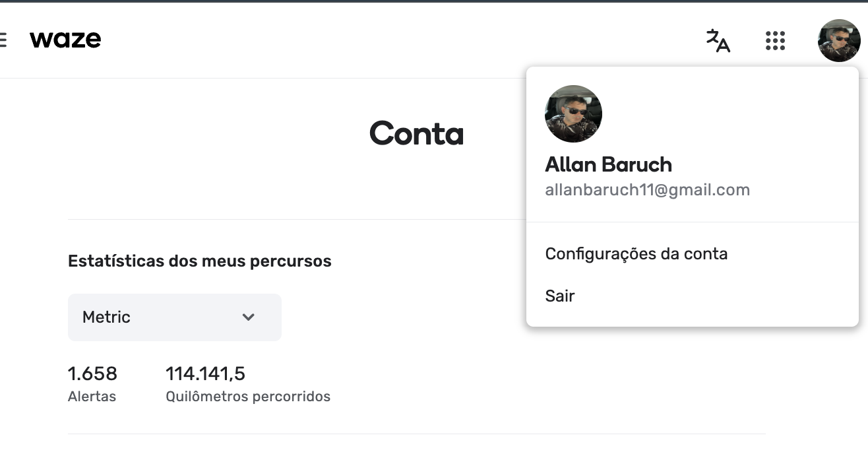
Task: Click Estatísticas dos meus percursos heading
Action: (x=200, y=261)
